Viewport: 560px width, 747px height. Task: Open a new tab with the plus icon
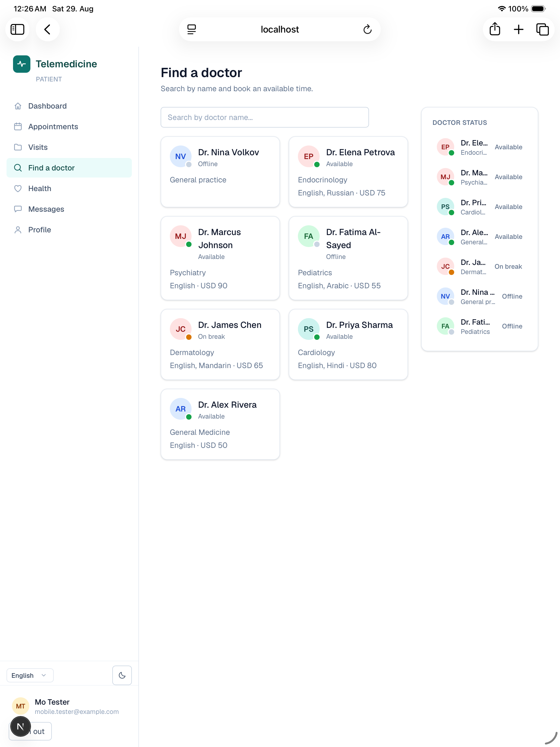click(518, 29)
